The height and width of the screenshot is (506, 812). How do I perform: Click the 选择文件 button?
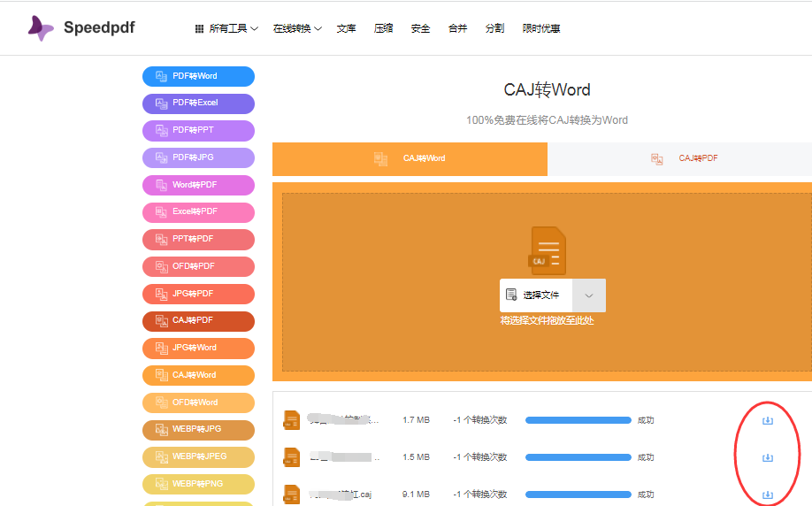click(536, 295)
